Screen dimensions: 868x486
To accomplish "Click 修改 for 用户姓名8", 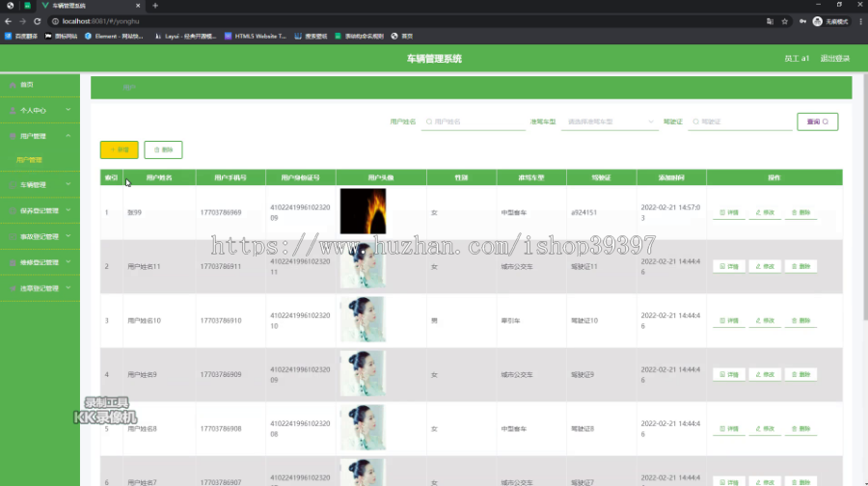I will [765, 429].
